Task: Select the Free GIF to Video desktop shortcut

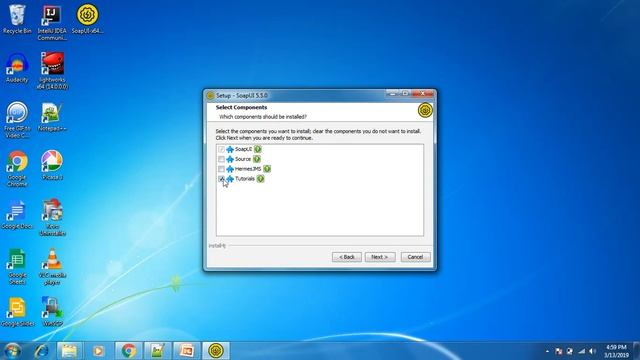Action: (17, 120)
